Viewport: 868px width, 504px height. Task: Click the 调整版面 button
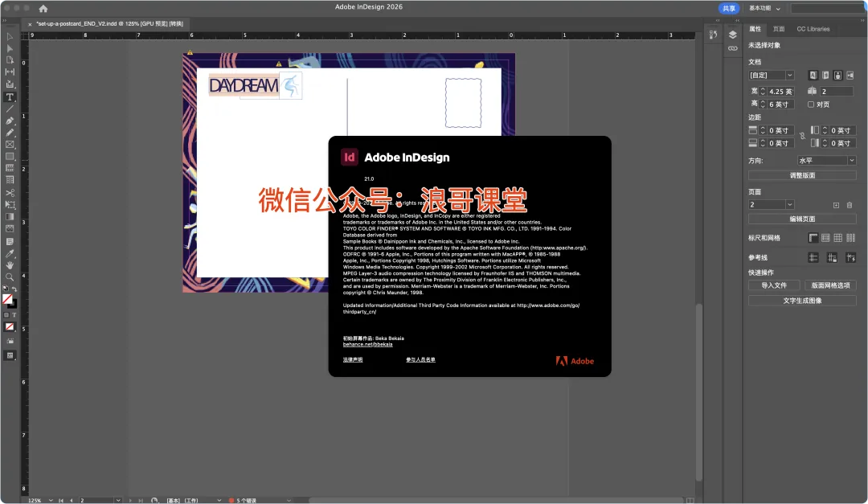(x=802, y=175)
